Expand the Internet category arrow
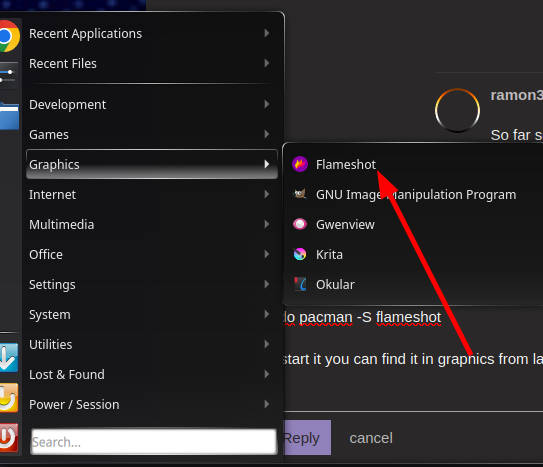 tap(267, 194)
